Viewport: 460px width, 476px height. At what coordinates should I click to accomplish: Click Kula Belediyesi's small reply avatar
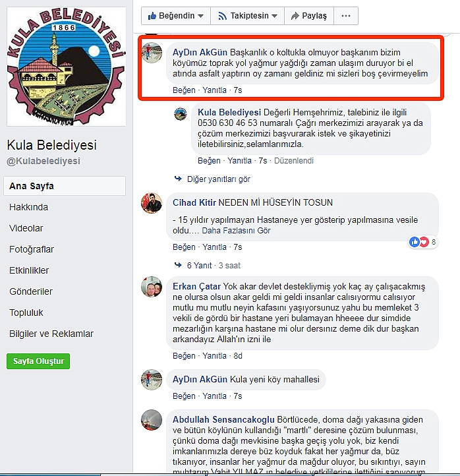pos(180,114)
